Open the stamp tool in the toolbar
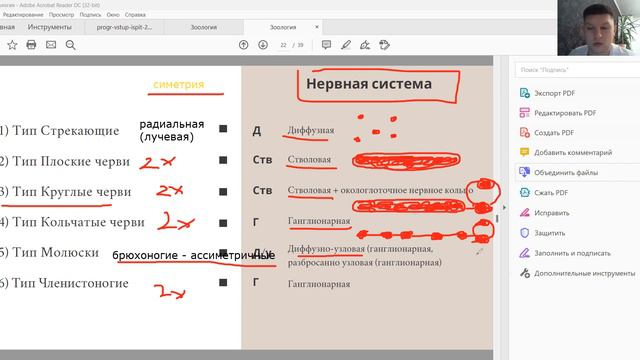Image resolution: width=640 pixels, height=360 pixels. [384, 45]
